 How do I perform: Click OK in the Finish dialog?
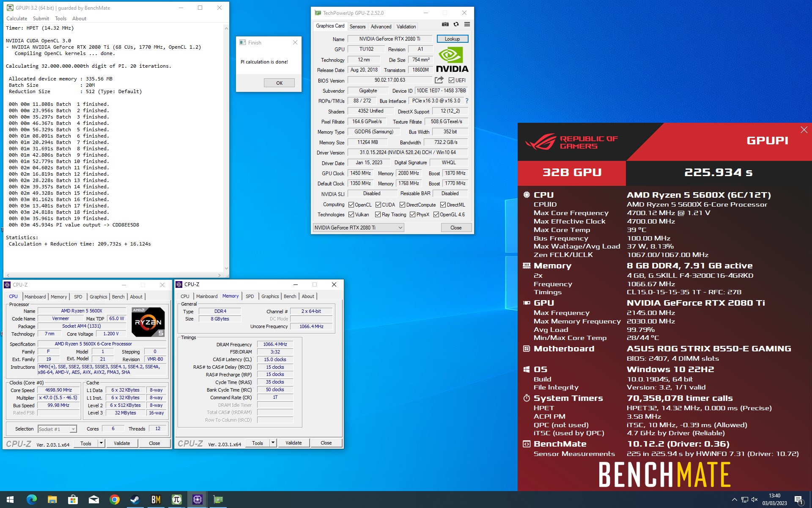coord(279,83)
